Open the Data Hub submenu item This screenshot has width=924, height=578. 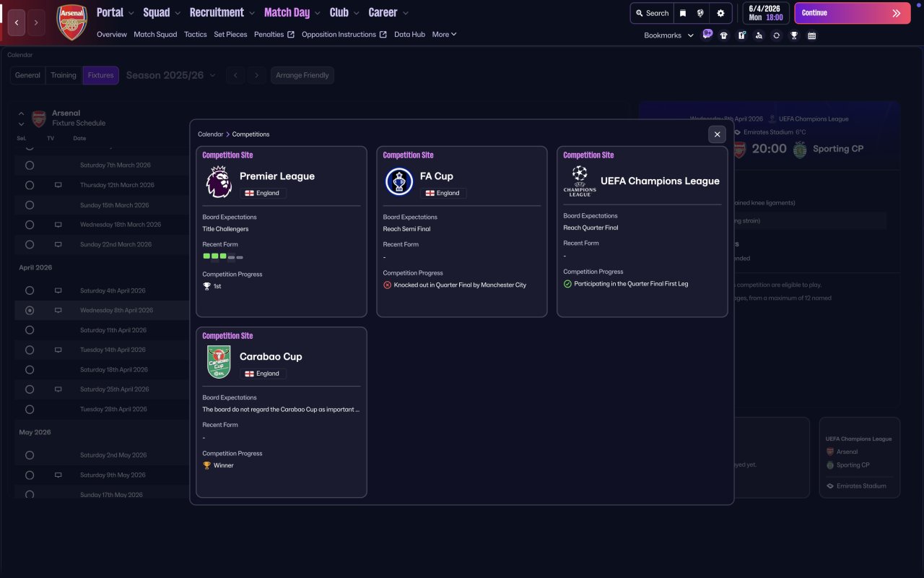(409, 34)
